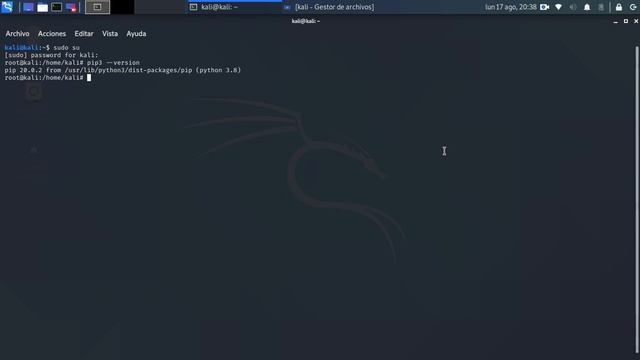
Task: Open the notifications bell icon
Action: pyautogui.click(x=587, y=7)
